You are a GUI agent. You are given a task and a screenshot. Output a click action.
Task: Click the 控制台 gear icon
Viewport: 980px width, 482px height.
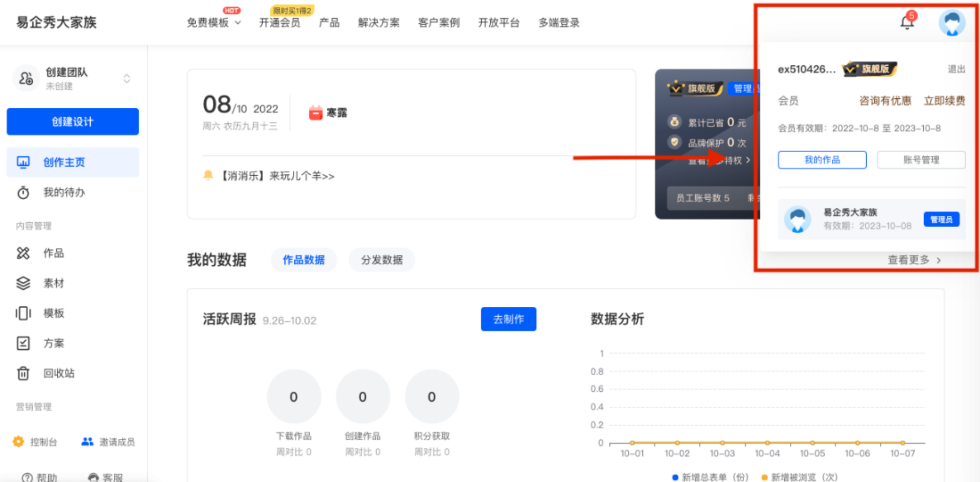(x=18, y=442)
